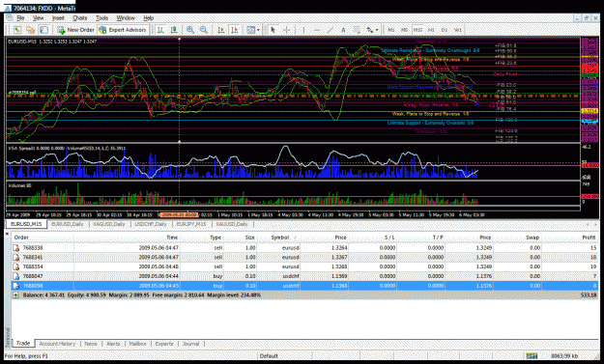Image resolution: width=604 pixels, height=364 pixels.
Task: Click the Time column header
Action: pyautogui.click(x=172, y=238)
